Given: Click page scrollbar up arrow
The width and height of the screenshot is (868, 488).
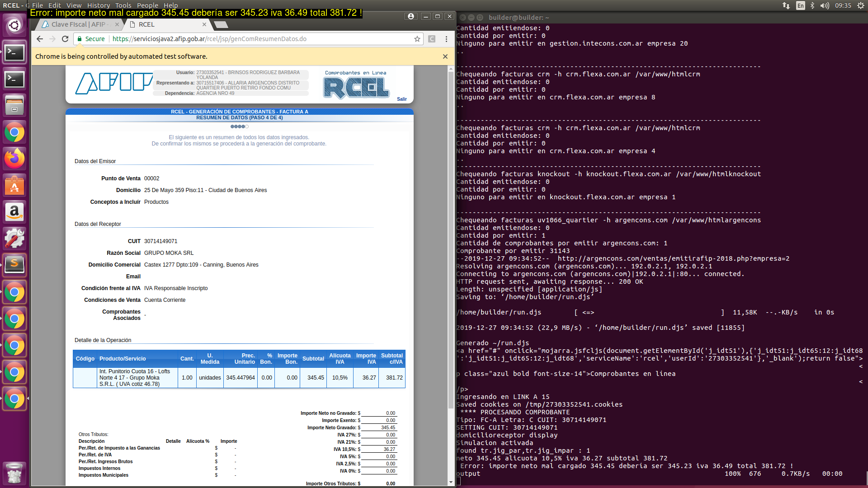Looking at the screenshot, I should point(451,69).
